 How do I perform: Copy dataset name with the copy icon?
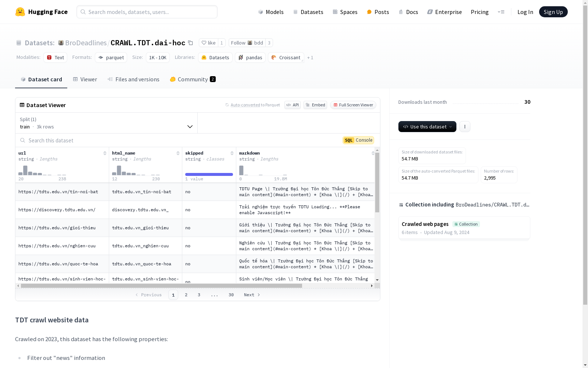click(190, 43)
